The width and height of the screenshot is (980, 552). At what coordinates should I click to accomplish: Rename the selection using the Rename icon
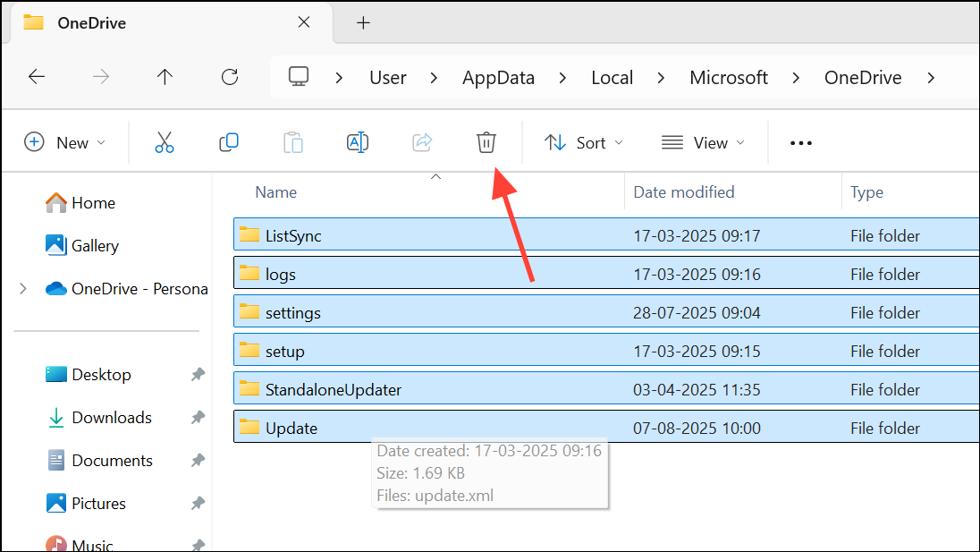tap(358, 142)
